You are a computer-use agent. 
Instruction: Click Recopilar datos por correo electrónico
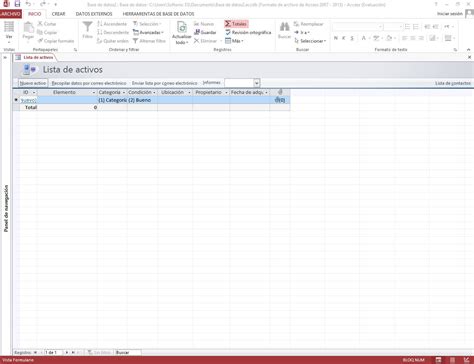tap(89, 83)
